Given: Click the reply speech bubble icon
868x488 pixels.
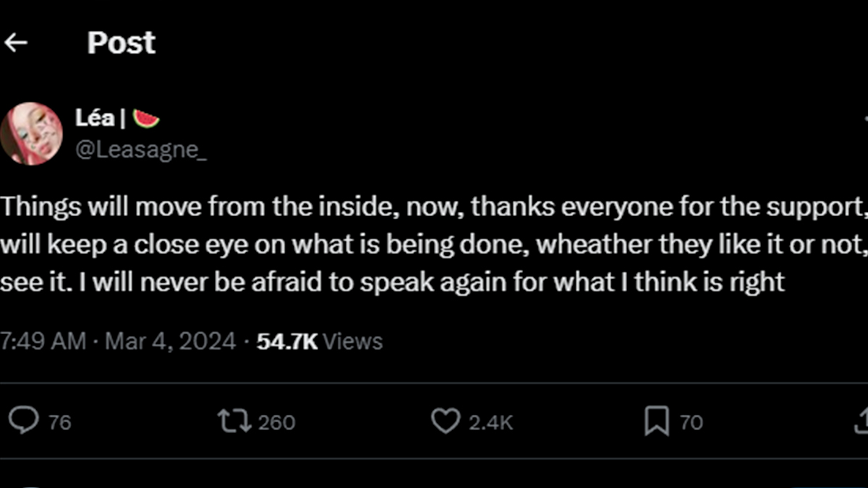Looking at the screenshot, I should pyautogui.click(x=24, y=421).
